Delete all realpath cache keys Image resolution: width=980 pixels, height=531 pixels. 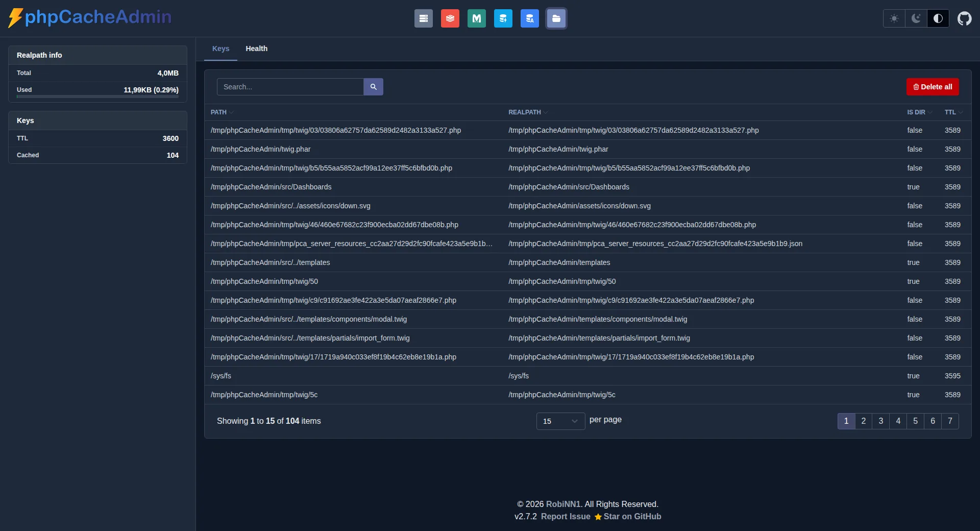[933, 87]
